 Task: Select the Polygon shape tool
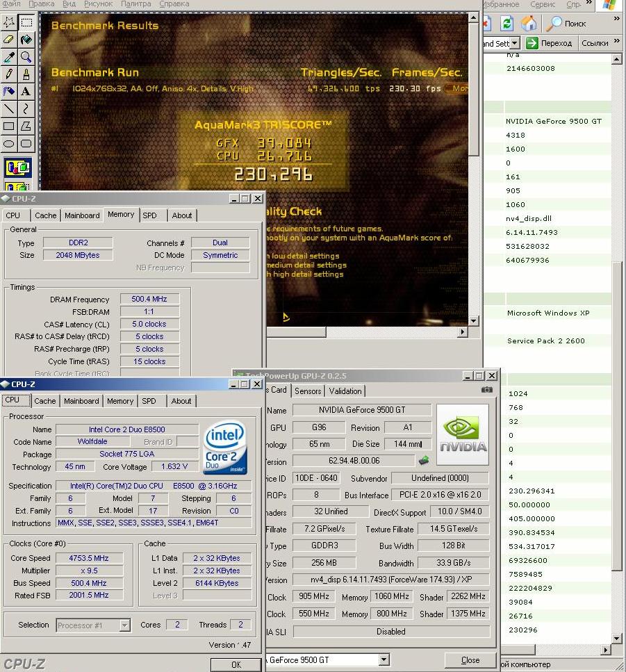26,126
